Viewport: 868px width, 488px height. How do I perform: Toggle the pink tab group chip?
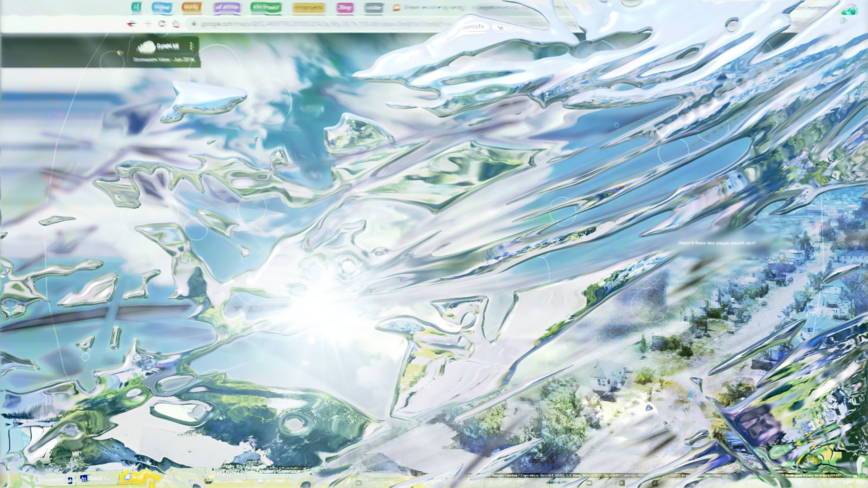point(344,7)
